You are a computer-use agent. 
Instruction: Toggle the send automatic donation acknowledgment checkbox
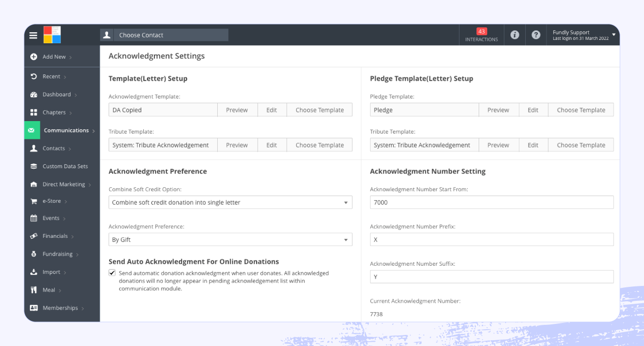point(112,273)
